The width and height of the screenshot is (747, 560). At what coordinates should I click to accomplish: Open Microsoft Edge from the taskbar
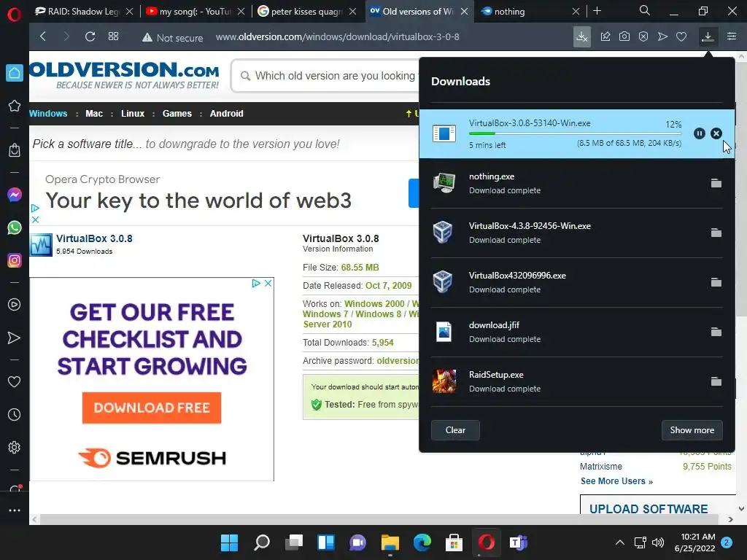pyautogui.click(x=422, y=542)
